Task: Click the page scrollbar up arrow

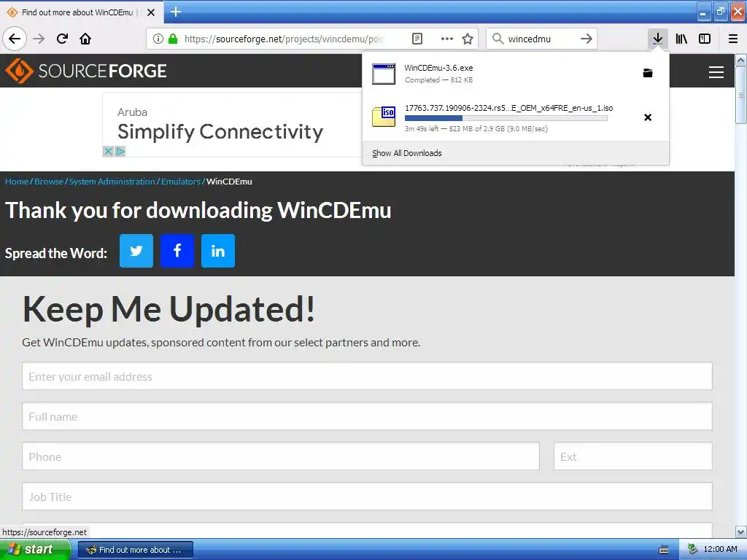Action: coord(741,60)
